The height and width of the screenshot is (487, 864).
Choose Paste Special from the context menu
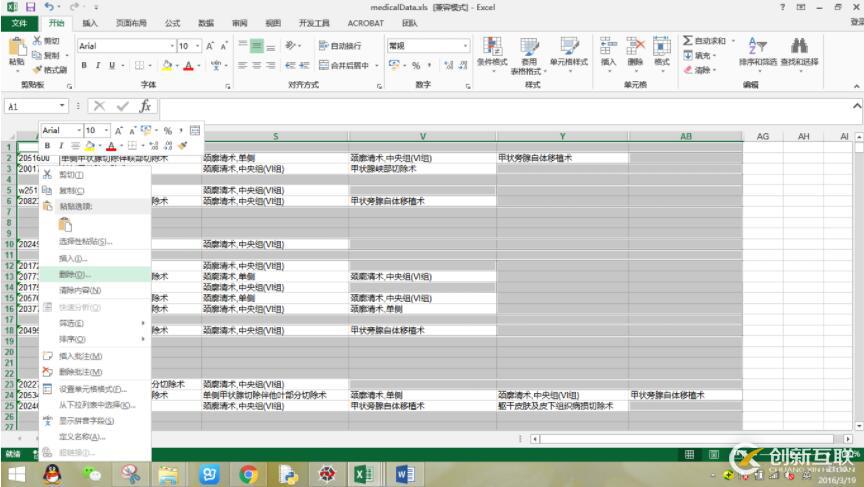tap(95, 241)
